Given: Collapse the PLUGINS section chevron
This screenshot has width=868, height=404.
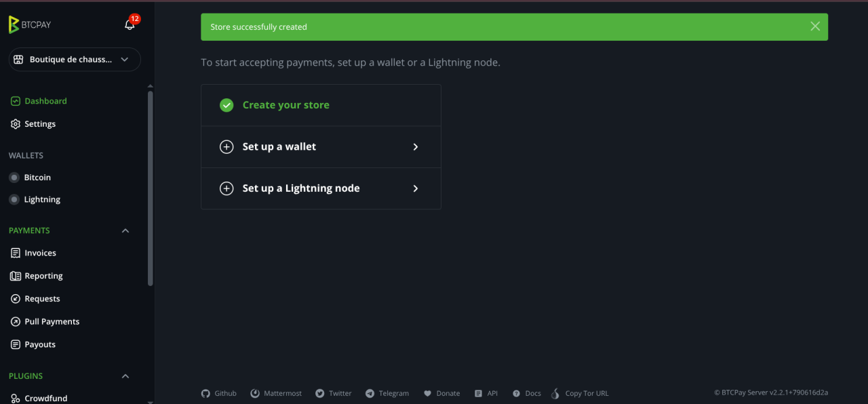Looking at the screenshot, I should coord(125,376).
